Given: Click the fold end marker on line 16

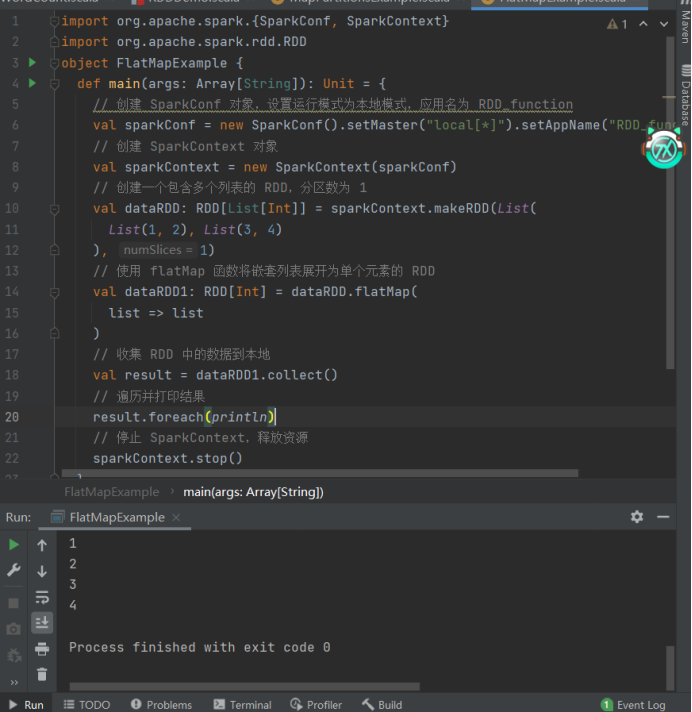Looking at the screenshot, I should coord(54,334).
